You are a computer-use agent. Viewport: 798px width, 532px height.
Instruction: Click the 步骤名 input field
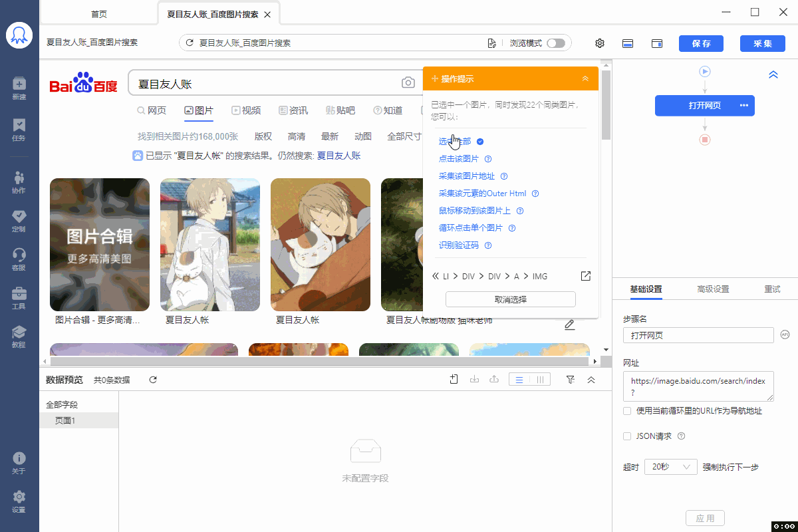click(x=698, y=335)
